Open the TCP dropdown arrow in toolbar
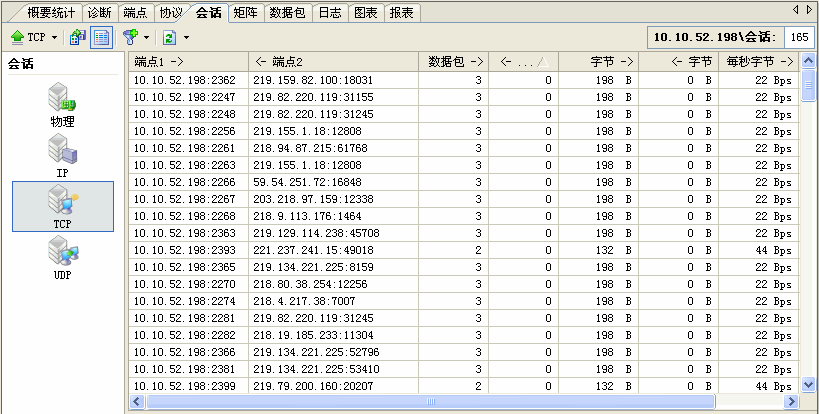The image size is (819, 414). (54, 38)
